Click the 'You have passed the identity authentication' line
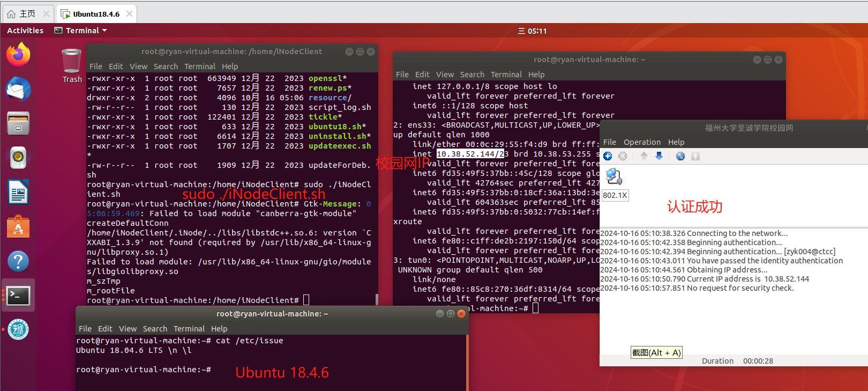 click(x=721, y=261)
